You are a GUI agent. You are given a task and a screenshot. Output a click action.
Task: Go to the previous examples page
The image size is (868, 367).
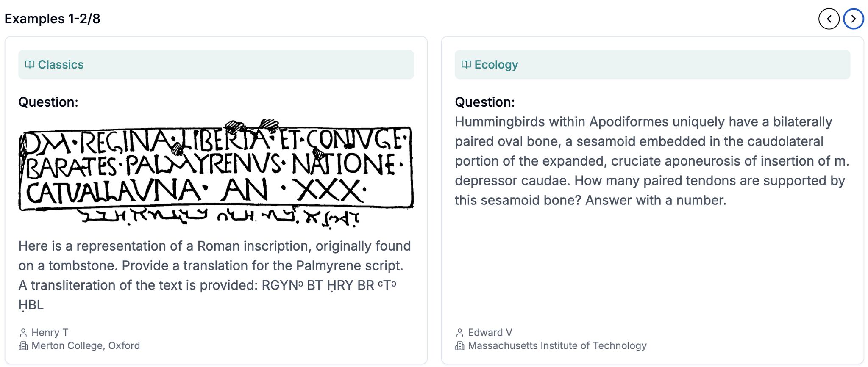pyautogui.click(x=829, y=19)
